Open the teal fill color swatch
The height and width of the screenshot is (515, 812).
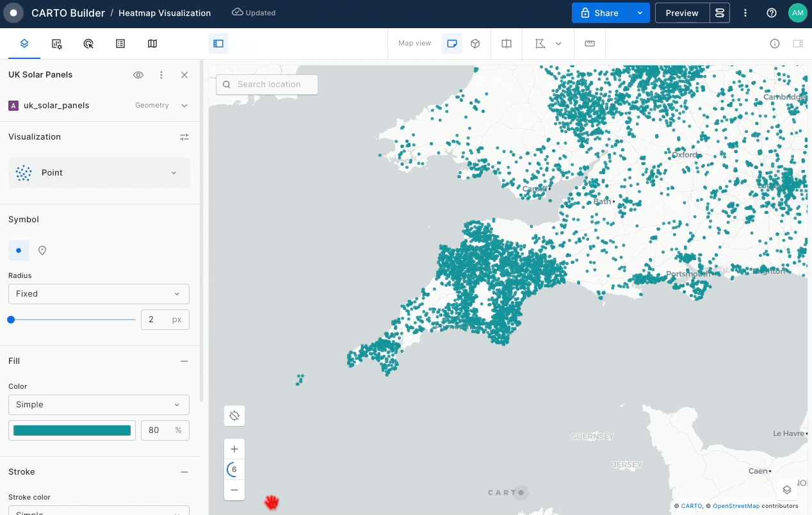click(72, 430)
